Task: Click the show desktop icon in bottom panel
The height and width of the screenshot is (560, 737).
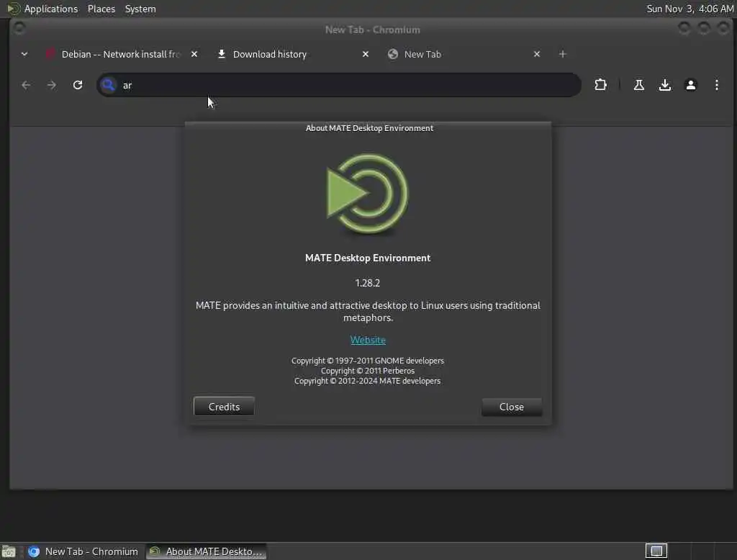Action: pos(9,551)
